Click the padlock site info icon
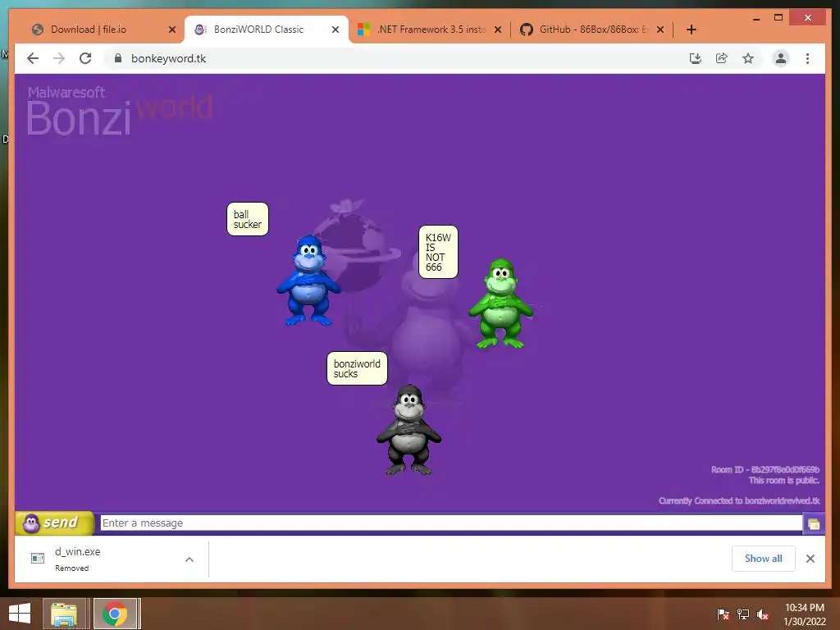 [118, 58]
